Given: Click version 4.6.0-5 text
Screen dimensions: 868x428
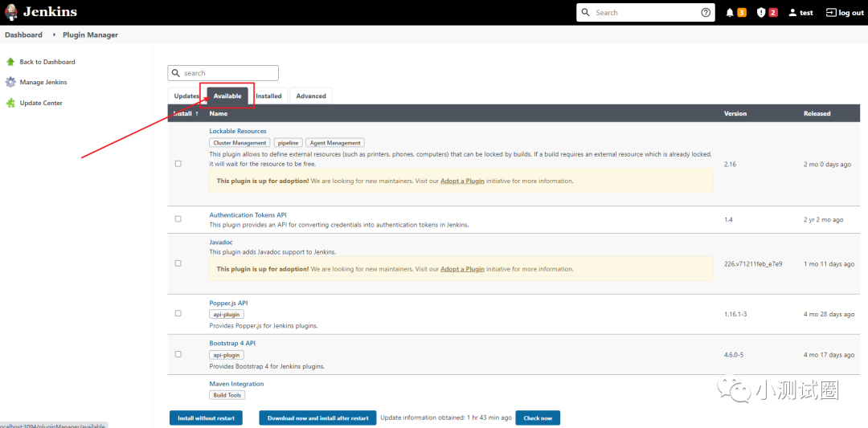Looking at the screenshot, I should pyautogui.click(x=735, y=354).
